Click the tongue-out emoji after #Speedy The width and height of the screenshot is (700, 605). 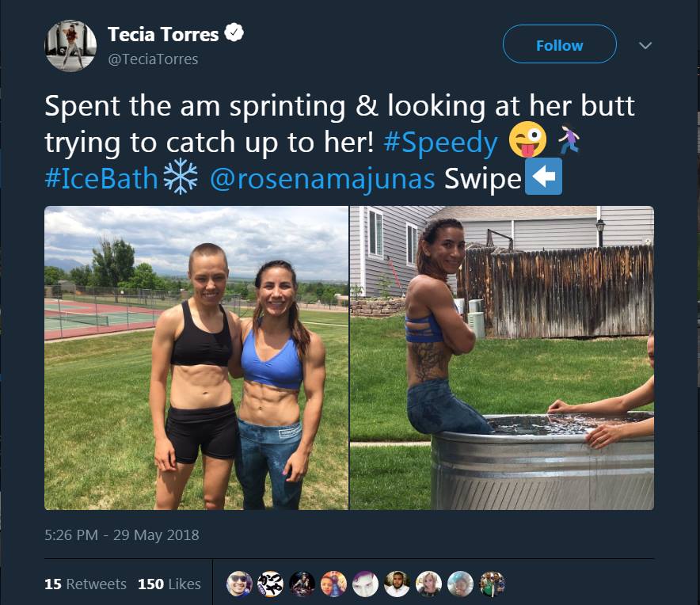pyautogui.click(x=527, y=141)
